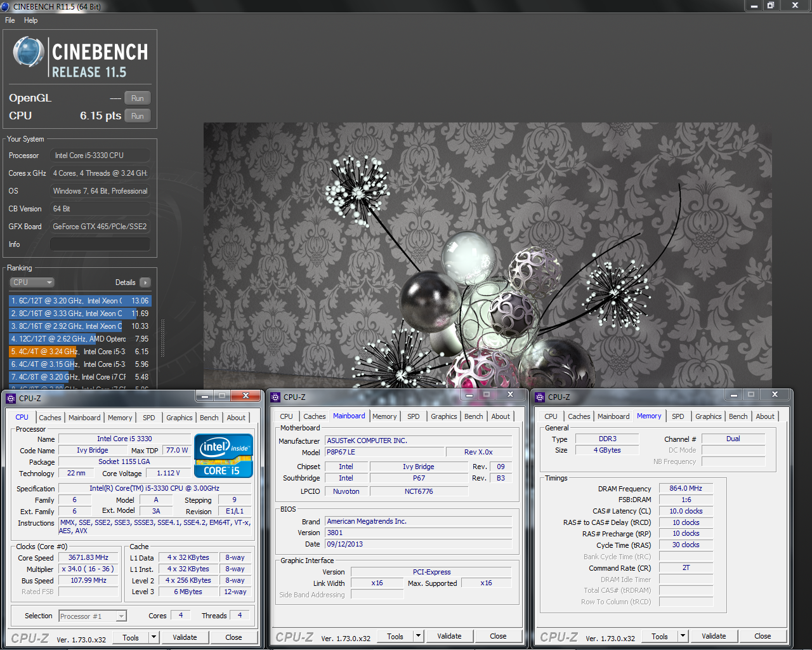Switch to CPU tab in middle CPU-Z window
Screen dimensions: 812x650
(286, 416)
